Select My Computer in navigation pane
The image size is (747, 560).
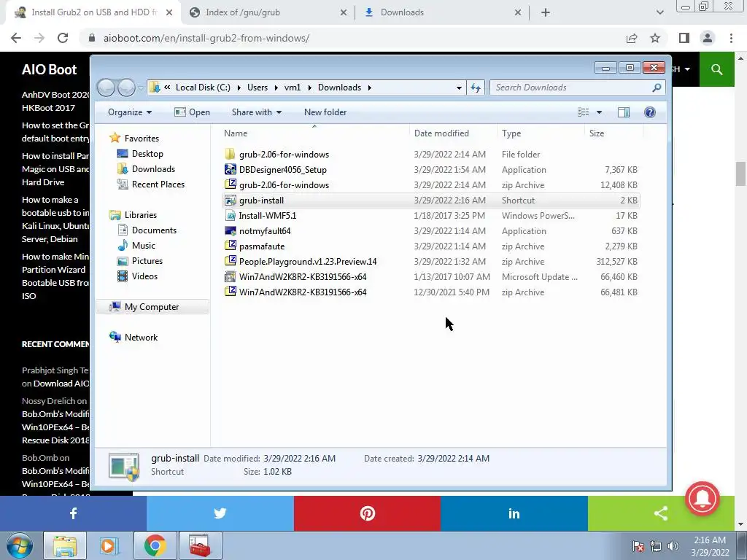(152, 307)
